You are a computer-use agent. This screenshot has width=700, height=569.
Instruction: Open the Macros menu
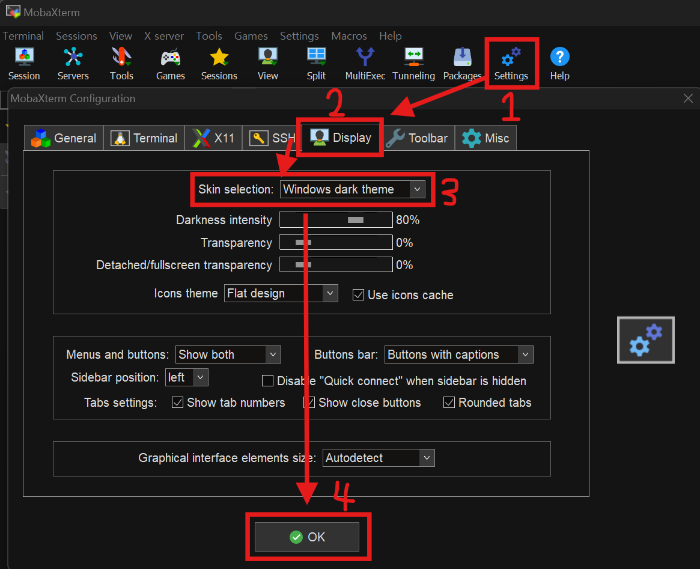pos(349,36)
